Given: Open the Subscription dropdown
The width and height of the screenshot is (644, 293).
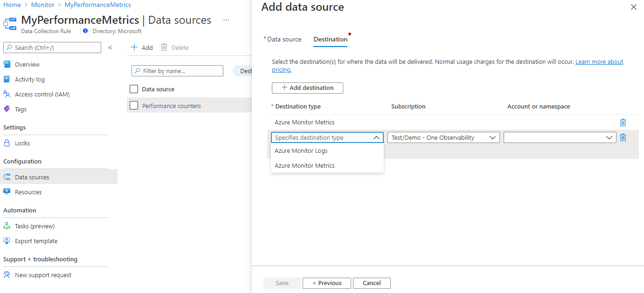Looking at the screenshot, I should [x=443, y=137].
